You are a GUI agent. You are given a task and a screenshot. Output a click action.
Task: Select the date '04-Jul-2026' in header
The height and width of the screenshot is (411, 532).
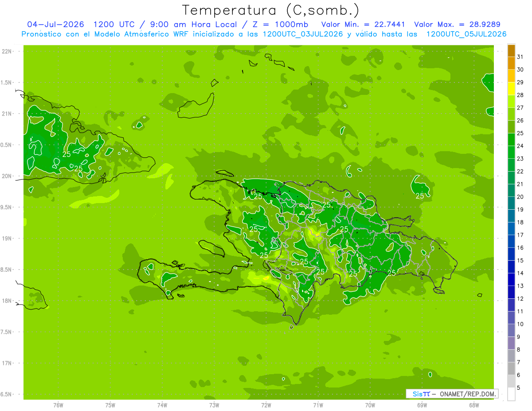[x=55, y=25]
